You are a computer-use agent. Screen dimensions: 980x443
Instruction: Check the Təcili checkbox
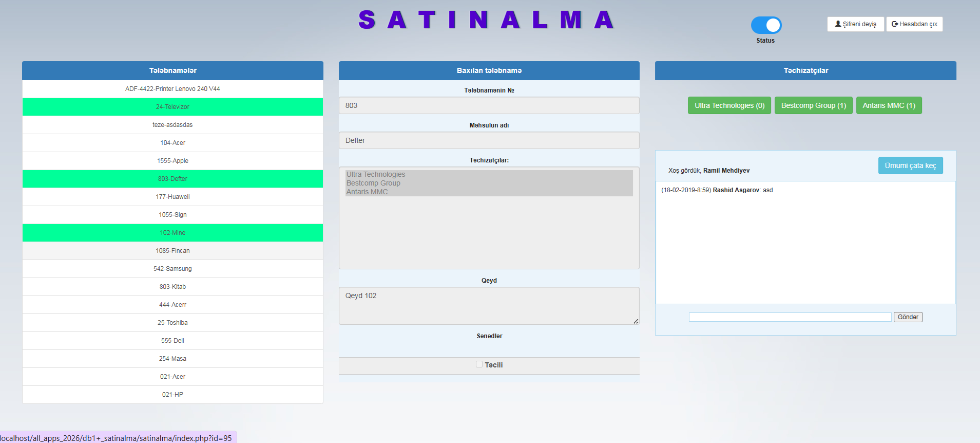click(x=479, y=364)
